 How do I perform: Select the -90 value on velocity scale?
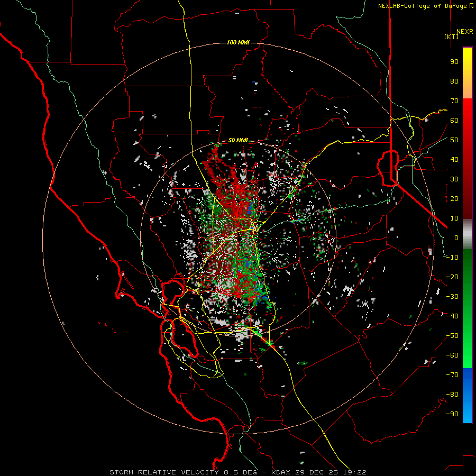(452, 414)
